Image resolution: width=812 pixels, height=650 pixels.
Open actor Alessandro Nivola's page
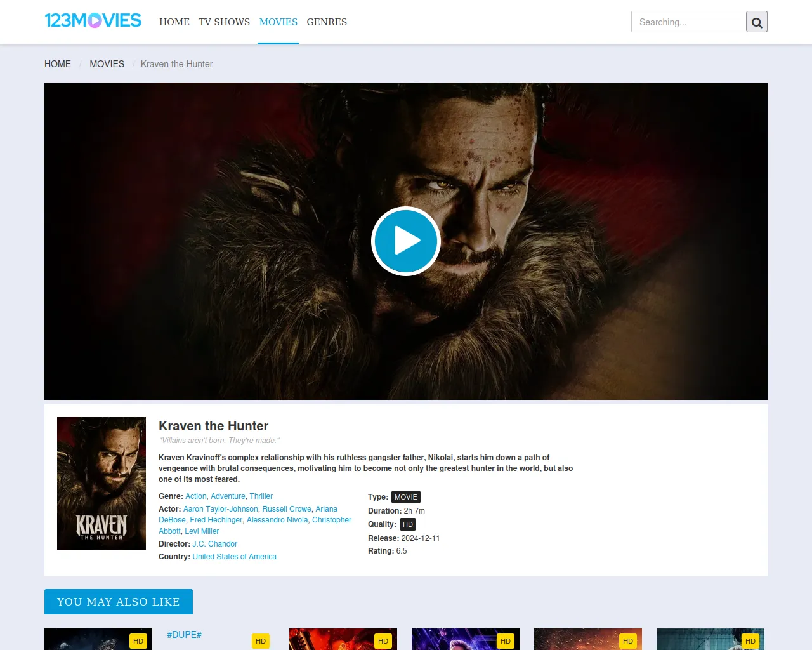[x=277, y=520]
